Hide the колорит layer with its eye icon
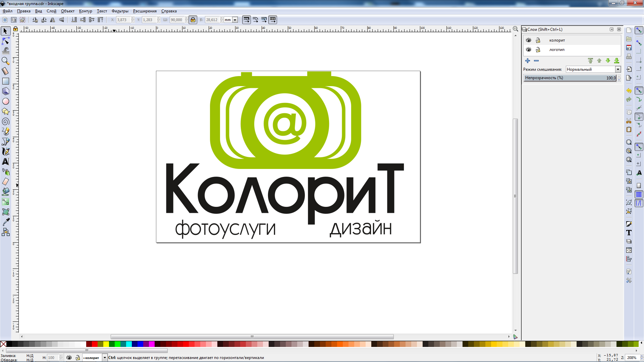 (x=529, y=40)
